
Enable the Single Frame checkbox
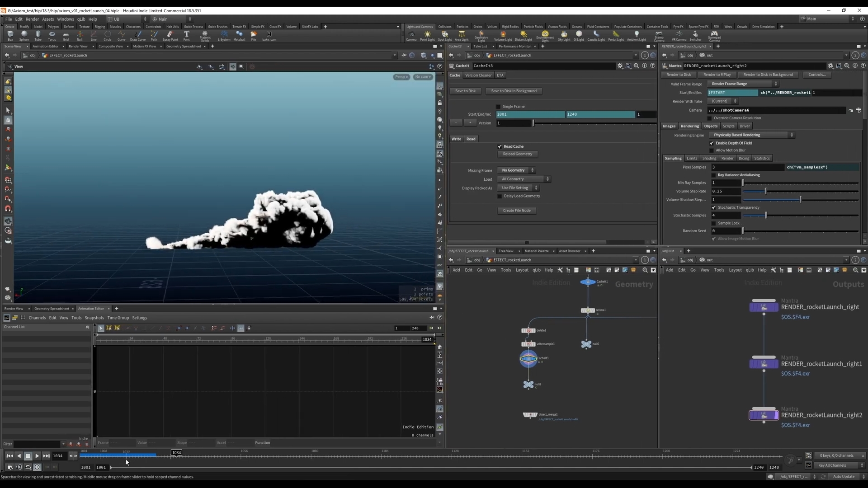499,107
